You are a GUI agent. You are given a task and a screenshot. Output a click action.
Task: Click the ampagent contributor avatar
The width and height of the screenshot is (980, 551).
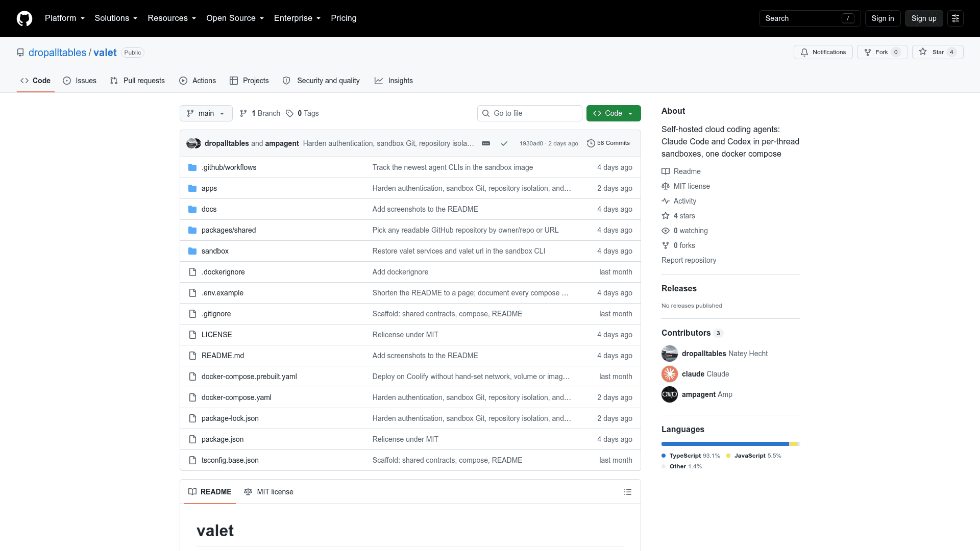coord(670,394)
